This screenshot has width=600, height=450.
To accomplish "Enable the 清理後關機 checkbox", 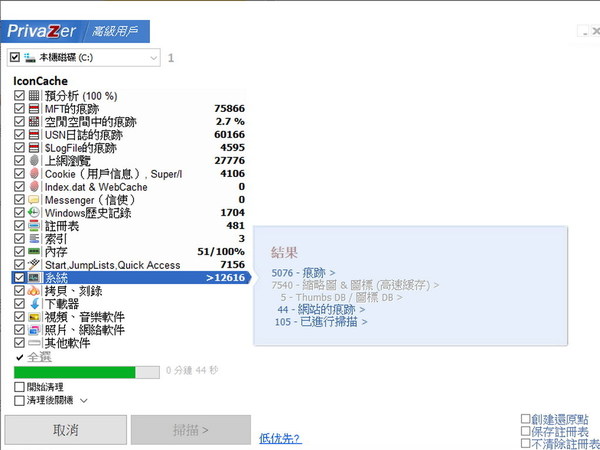I will [19, 401].
